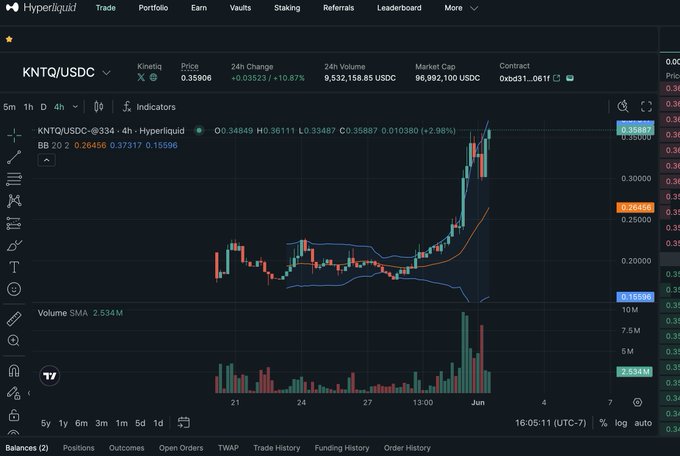Toggle percent scale mode

pyautogui.click(x=603, y=423)
